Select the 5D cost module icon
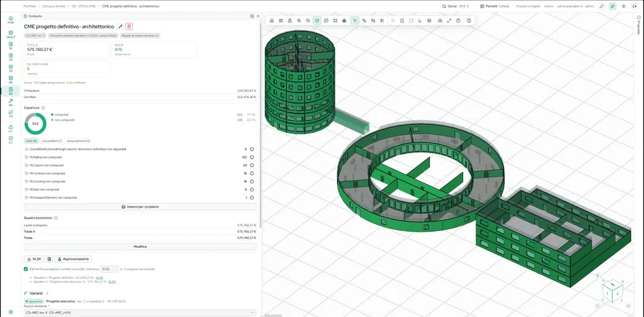This screenshot has height=317, width=644. pyautogui.click(x=10, y=91)
